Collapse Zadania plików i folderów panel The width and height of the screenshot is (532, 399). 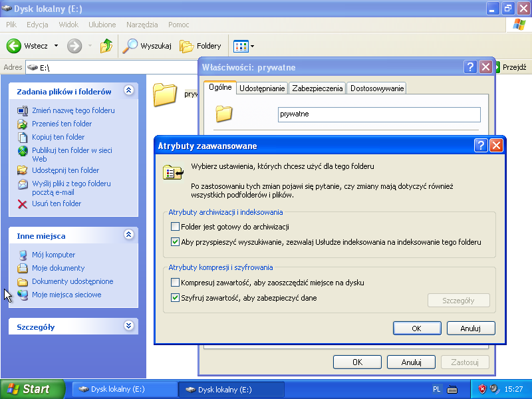[129, 90]
